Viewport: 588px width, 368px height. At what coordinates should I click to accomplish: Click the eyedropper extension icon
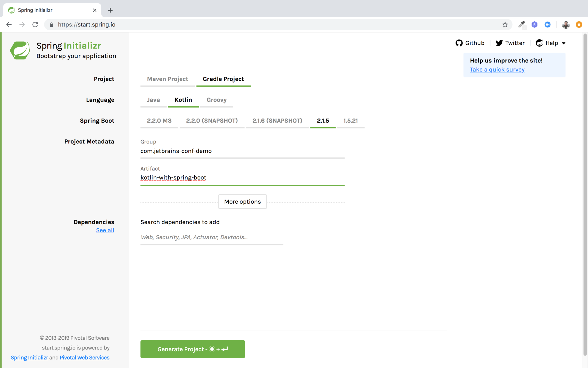(521, 25)
